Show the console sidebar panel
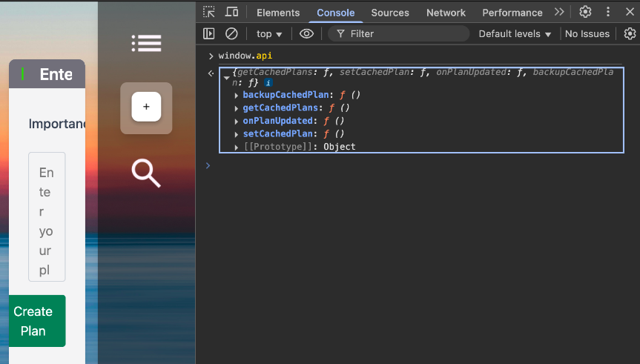Screen dimensions: 640x364 point(209,33)
